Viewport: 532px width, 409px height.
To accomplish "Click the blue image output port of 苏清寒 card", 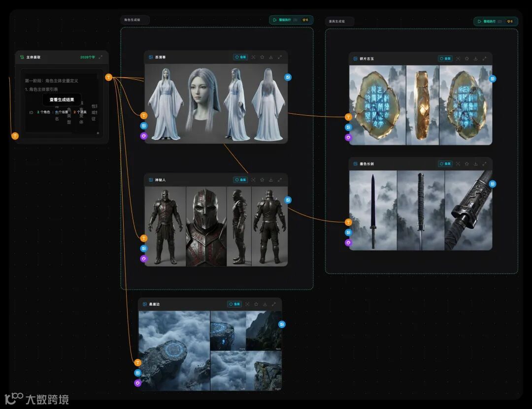I will coord(288,77).
